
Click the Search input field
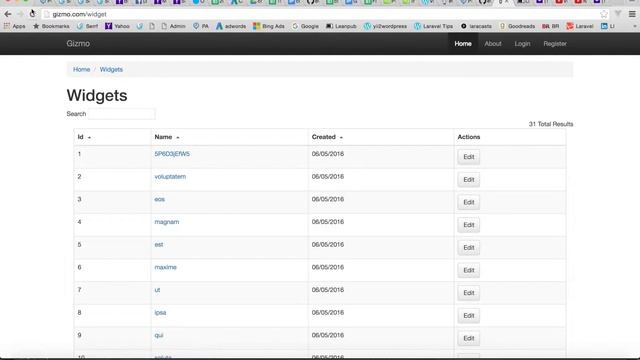point(122,114)
